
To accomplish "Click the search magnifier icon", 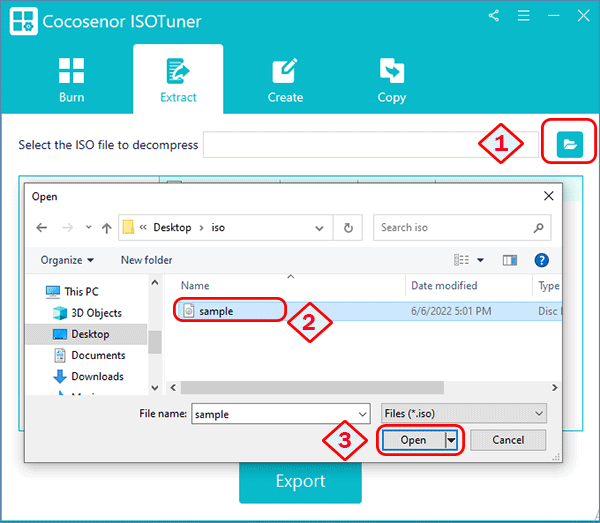I will click(x=538, y=228).
